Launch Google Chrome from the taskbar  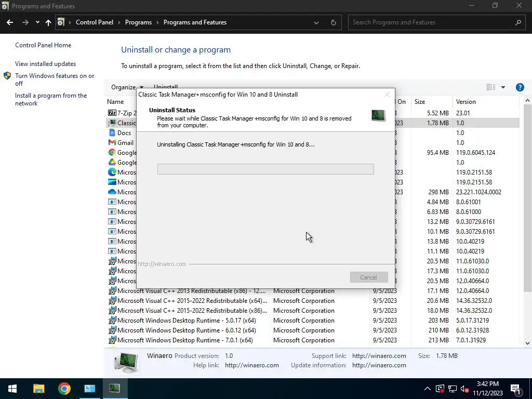(x=64, y=389)
